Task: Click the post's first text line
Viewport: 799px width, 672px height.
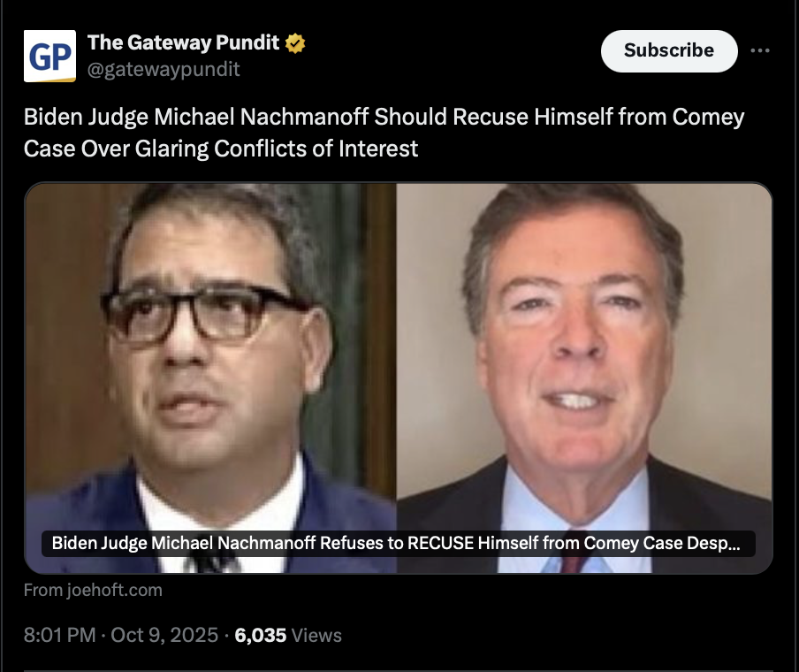Action: tap(384, 117)
